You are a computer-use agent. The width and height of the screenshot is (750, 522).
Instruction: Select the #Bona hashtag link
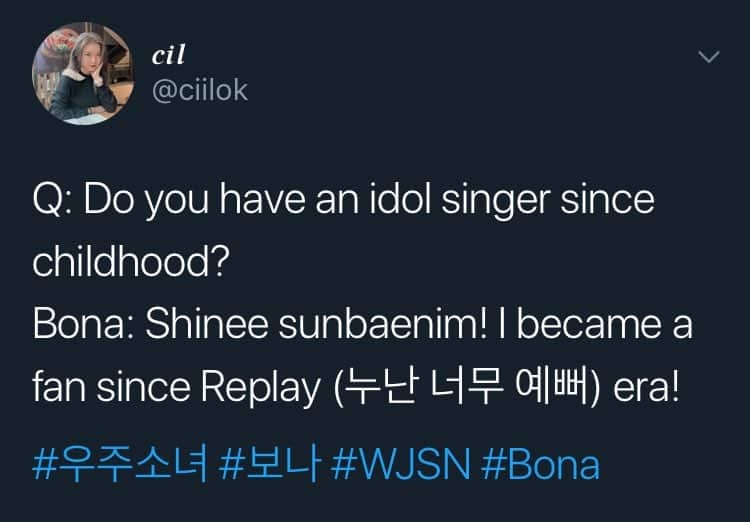click(541, 465)
